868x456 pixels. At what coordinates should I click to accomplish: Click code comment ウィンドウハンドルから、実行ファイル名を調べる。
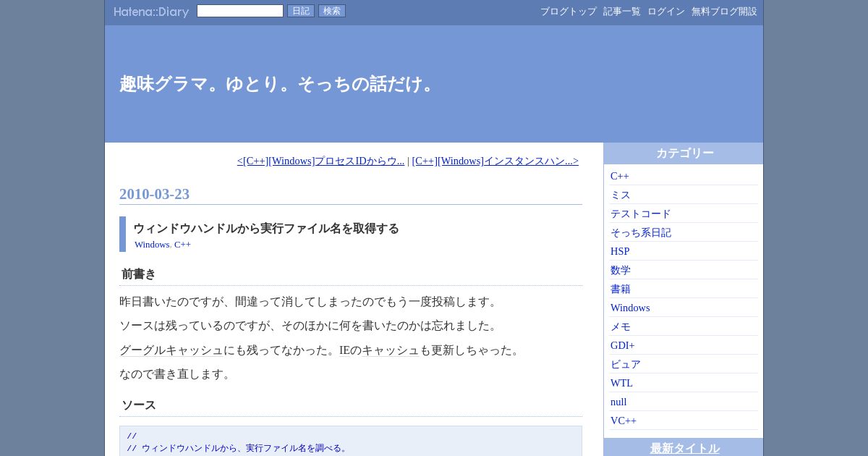pos(245,448)
